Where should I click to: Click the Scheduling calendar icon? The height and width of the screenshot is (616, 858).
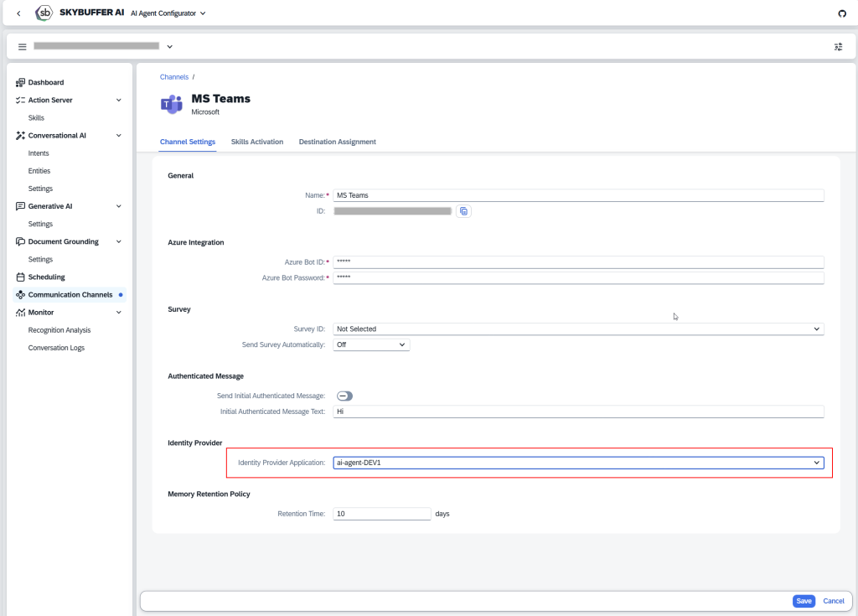pyautogui.click(x=20, y=277)
